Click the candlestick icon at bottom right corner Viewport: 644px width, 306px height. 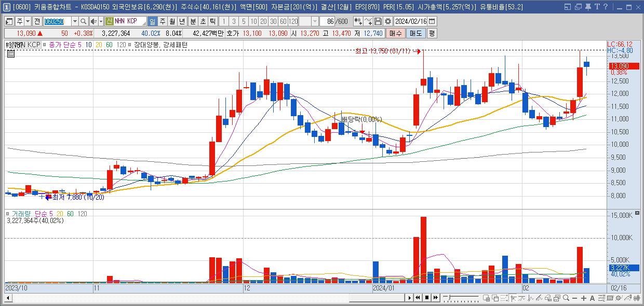point(637,298)
